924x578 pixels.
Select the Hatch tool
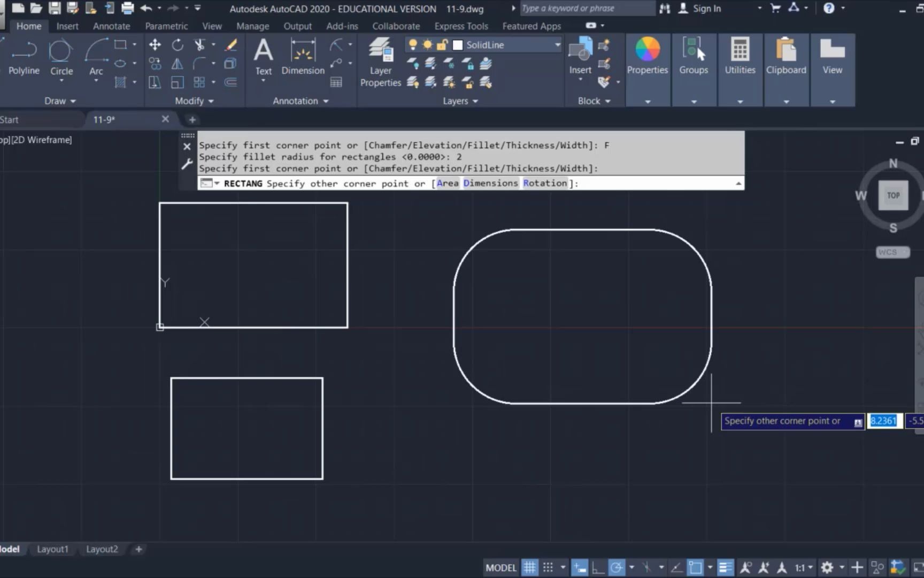click(x=121, y=82)
